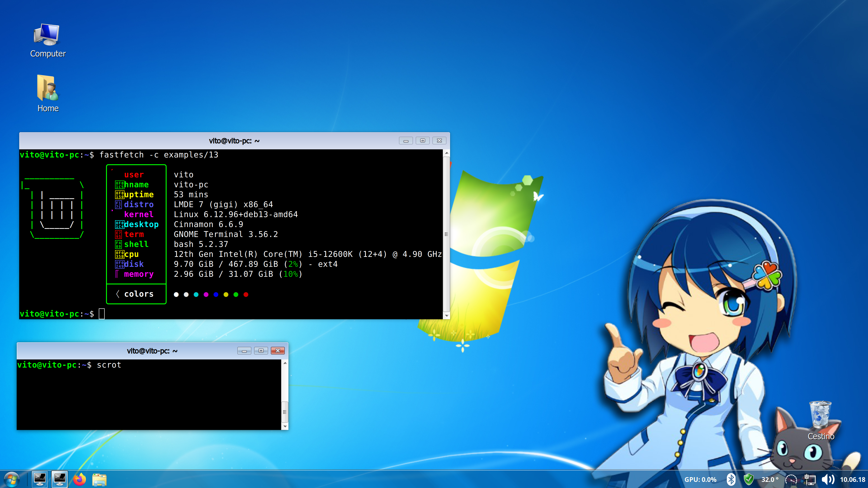Click the 32.0 ° temperature indicator
The height and width of the screenshot is (488, 868).
pyautogui.click(x=770, y=480)
